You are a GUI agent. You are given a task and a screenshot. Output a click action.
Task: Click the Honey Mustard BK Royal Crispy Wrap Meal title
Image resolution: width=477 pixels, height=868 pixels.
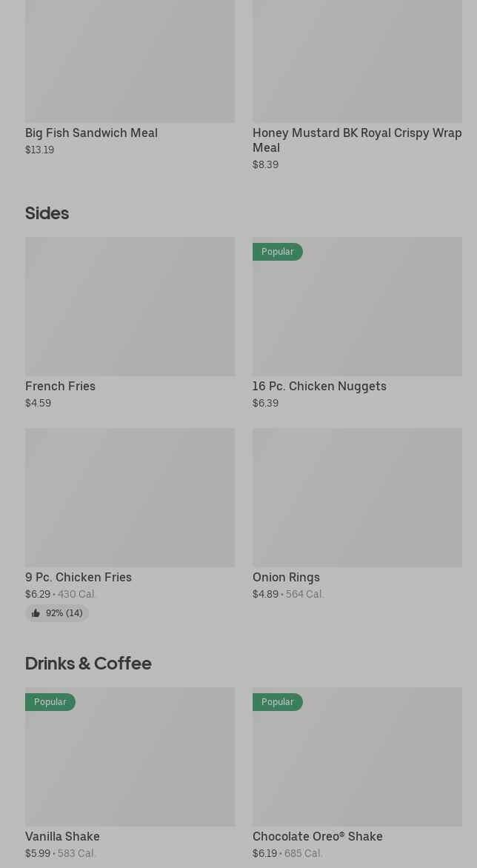(x=357, y=140)
